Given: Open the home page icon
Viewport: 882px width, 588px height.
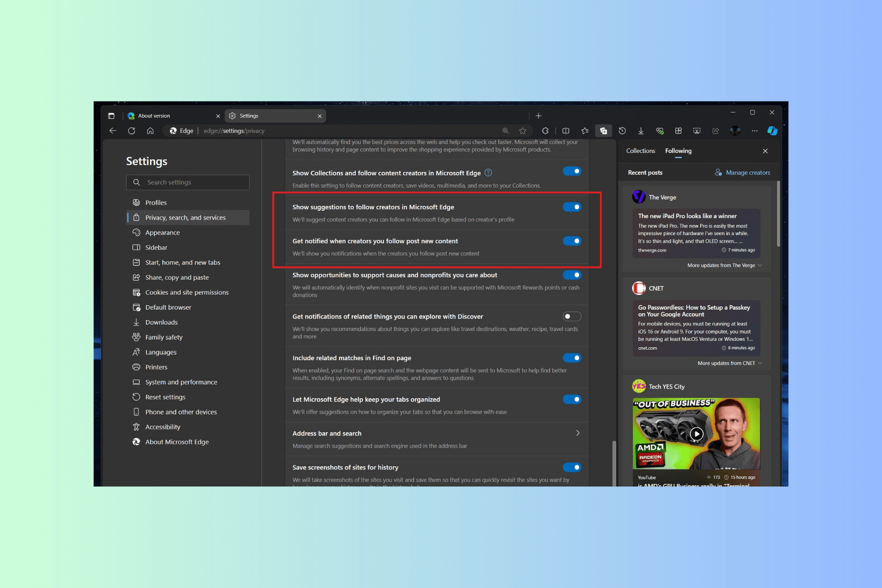Looking at the screenshot, I should [150, 131].
